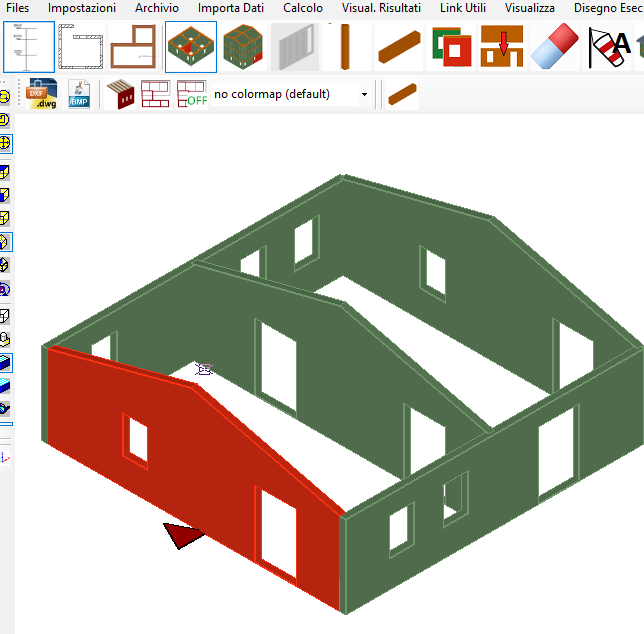Open the Visualizza menu
Screen dimensions: 644x634
click(529, 8)
